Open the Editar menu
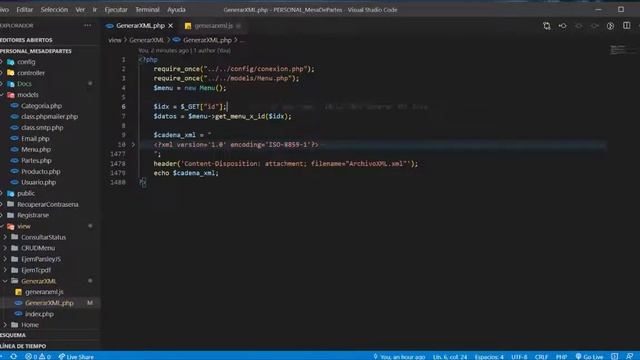The height and width of the screenshot is (360, 640). tap(24, 9)
